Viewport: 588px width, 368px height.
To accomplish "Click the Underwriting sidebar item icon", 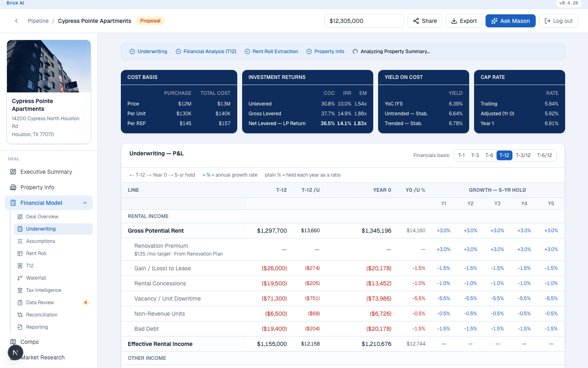I will pyautogui.click(x=20, y=229).
